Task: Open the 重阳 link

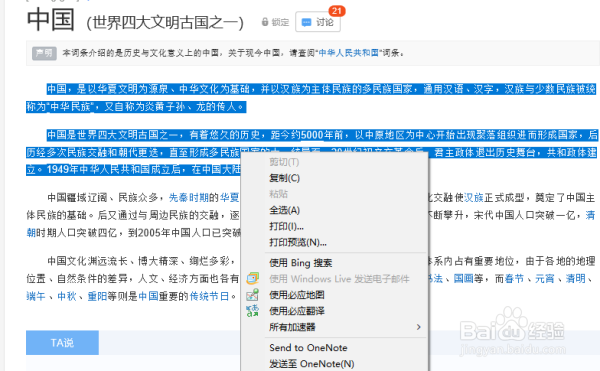Action: pyautogui.click(x=97, y=296)
